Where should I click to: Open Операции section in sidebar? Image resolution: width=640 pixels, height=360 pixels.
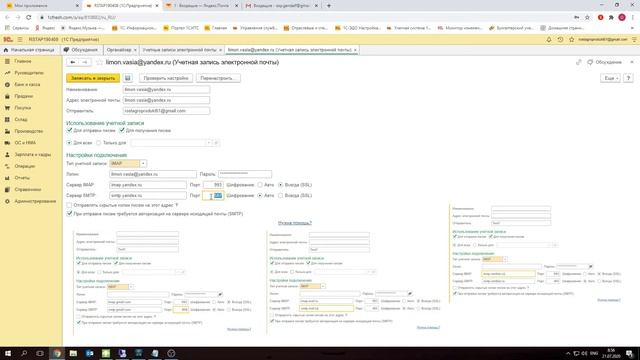point(24,166)
